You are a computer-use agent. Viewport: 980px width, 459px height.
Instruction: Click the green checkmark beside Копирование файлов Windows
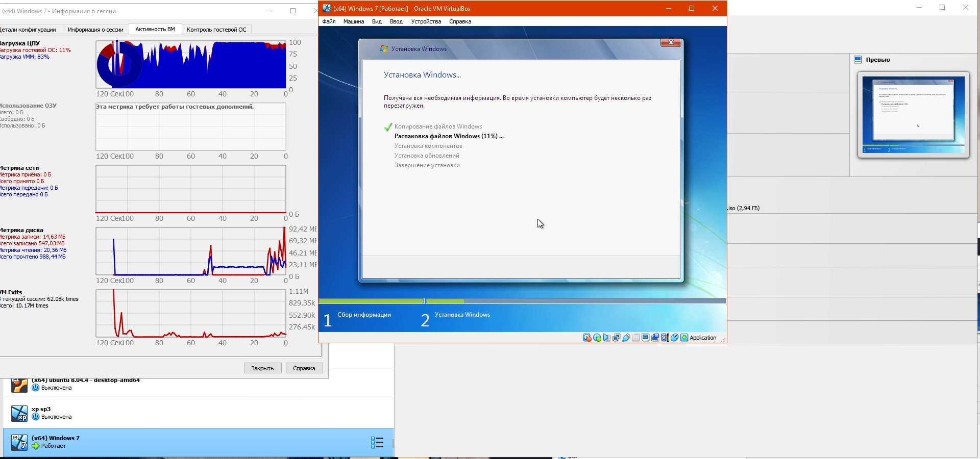388,127
